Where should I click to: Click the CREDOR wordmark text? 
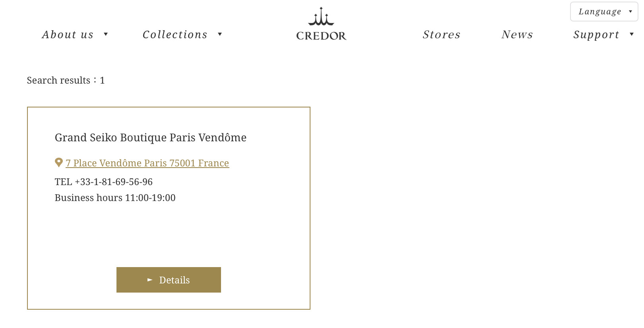(x=321, y=36)
